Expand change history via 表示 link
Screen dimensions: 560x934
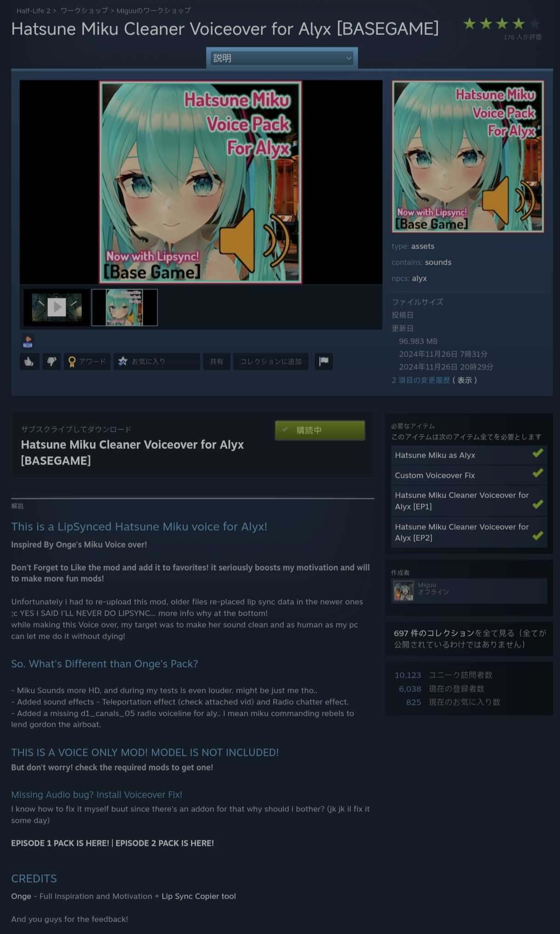tap(465, 380)
